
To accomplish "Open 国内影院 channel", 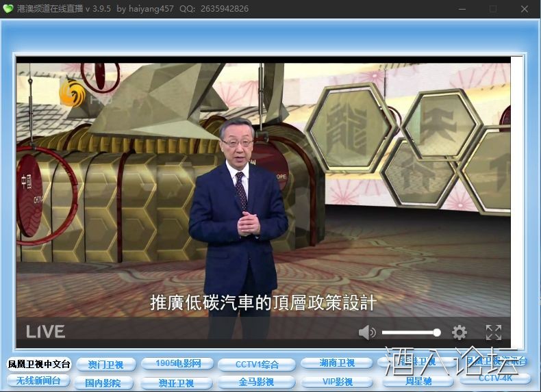I will tap(103, 382).
